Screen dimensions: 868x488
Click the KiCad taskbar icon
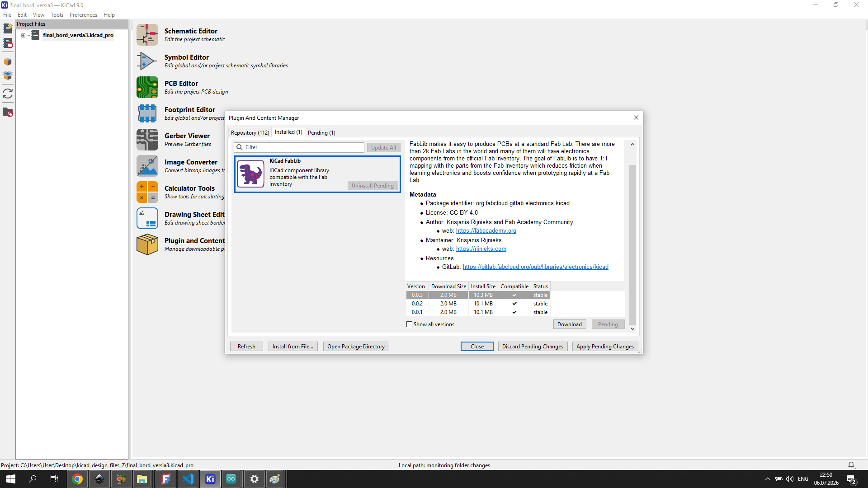[x=210, y=479]
